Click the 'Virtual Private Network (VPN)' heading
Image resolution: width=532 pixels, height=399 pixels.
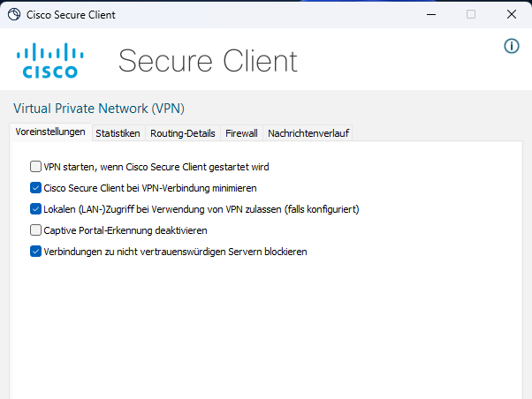(x=99, y=109)
